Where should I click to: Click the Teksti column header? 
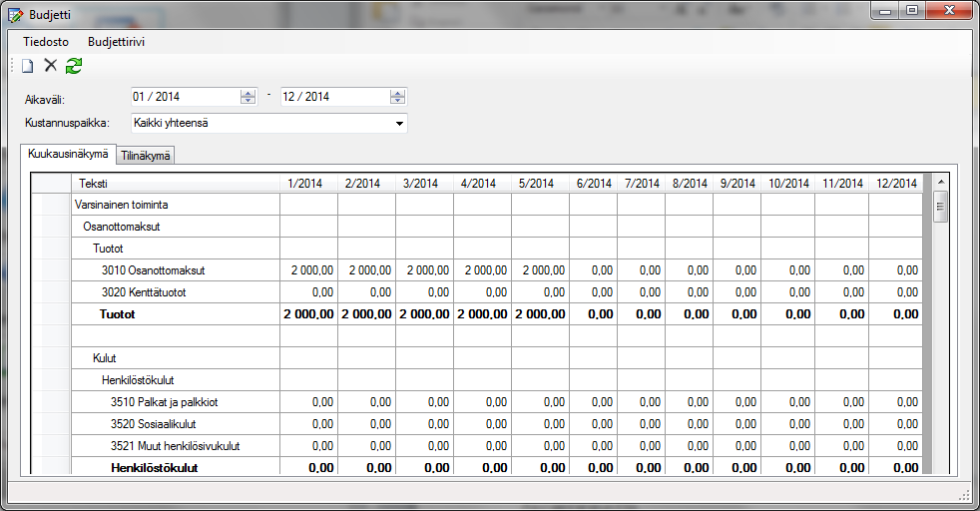click(175, 183)
